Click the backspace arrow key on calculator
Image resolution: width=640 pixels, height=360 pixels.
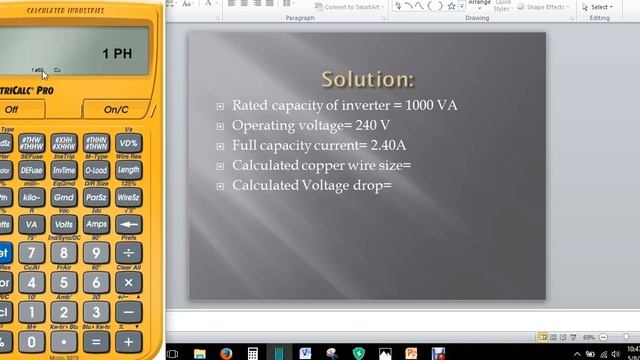click(x=129, y=224)
